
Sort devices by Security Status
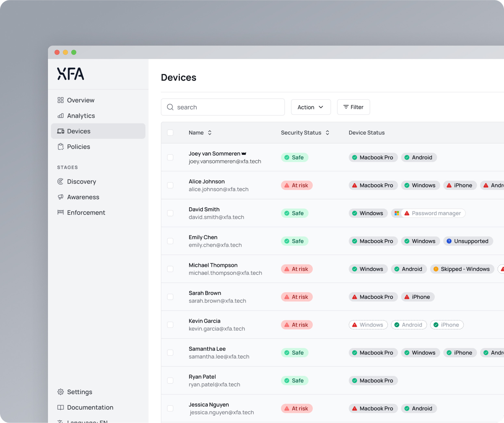(327, 133)
